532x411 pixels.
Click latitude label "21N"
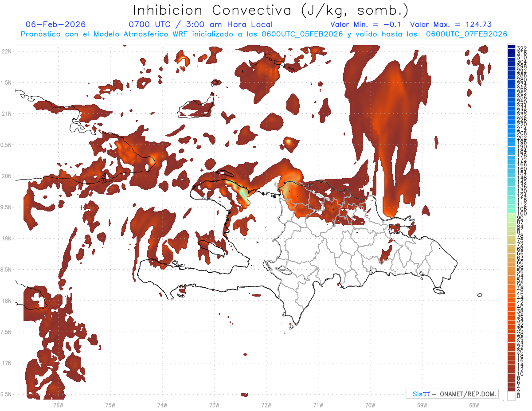tap(7, 114)
